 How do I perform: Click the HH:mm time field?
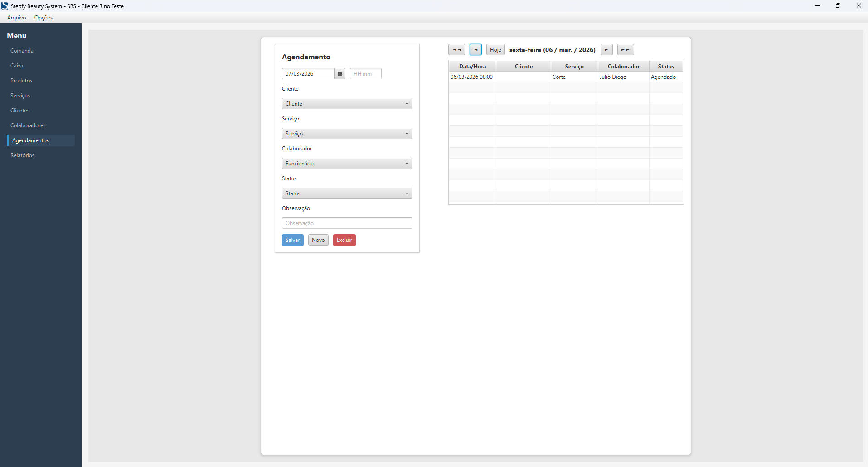pyautogui.click(x=365, y=74)
